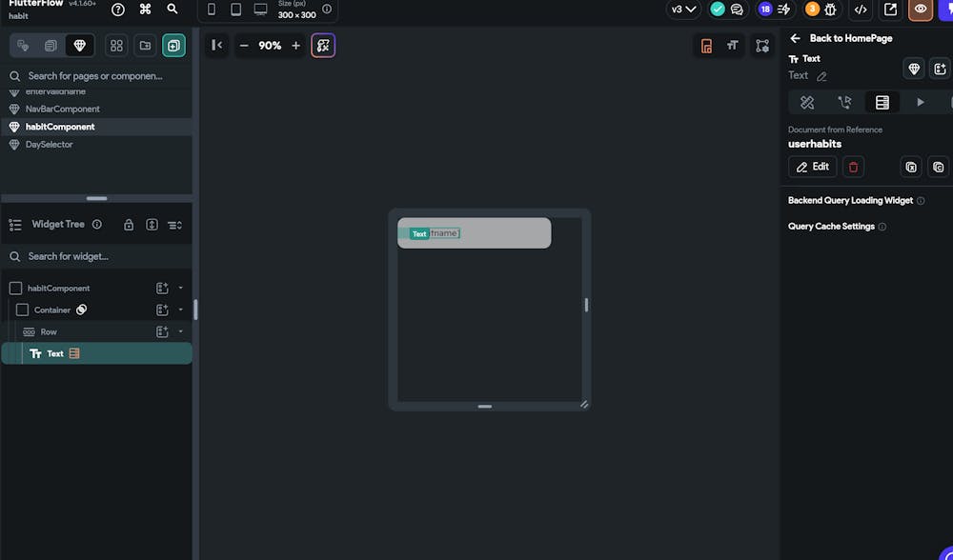Screen dimensions: 953x560
Task: Open project search magnifier icon
Action: (x=172, y=10)
